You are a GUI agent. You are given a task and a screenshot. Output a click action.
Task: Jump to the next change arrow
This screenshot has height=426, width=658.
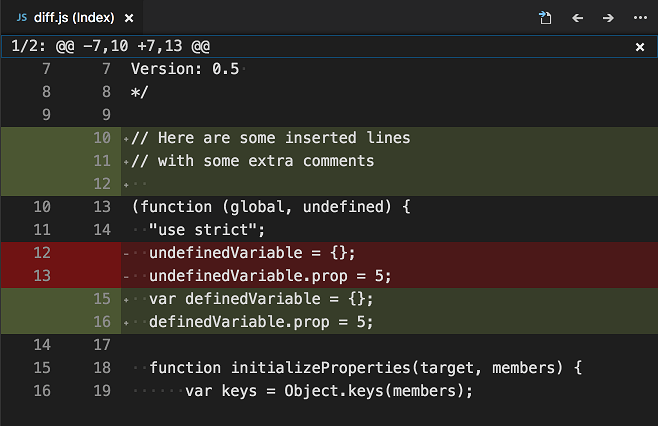tap(608, 18)
